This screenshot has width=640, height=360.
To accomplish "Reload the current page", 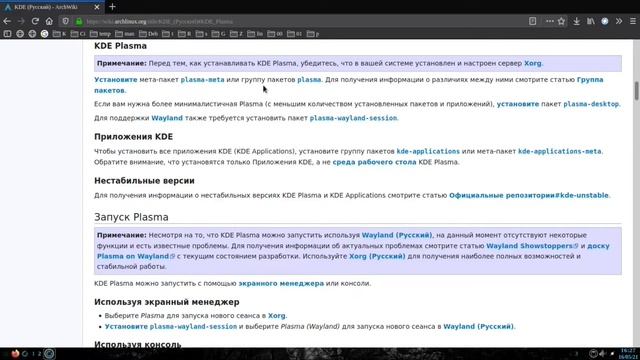I will coord(35,21).
